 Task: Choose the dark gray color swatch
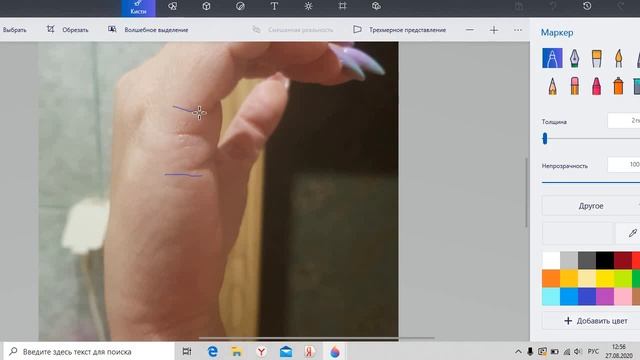(587, 260)
